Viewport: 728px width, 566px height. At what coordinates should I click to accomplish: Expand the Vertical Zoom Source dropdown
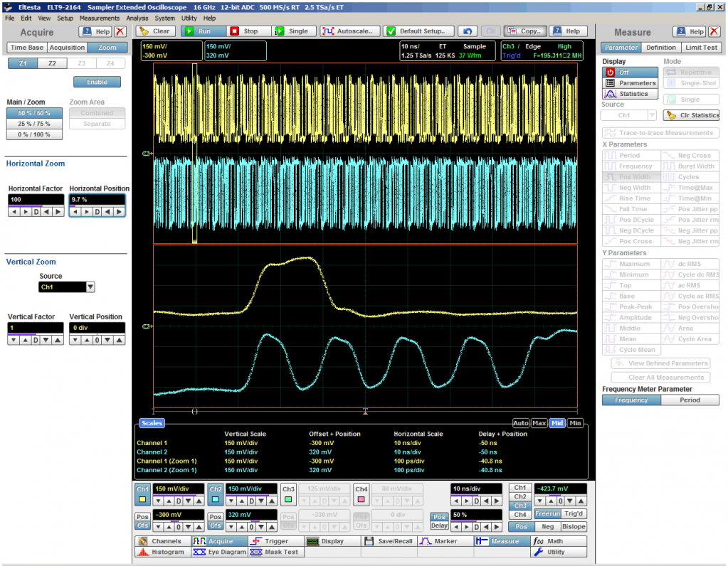coord(90,287)
